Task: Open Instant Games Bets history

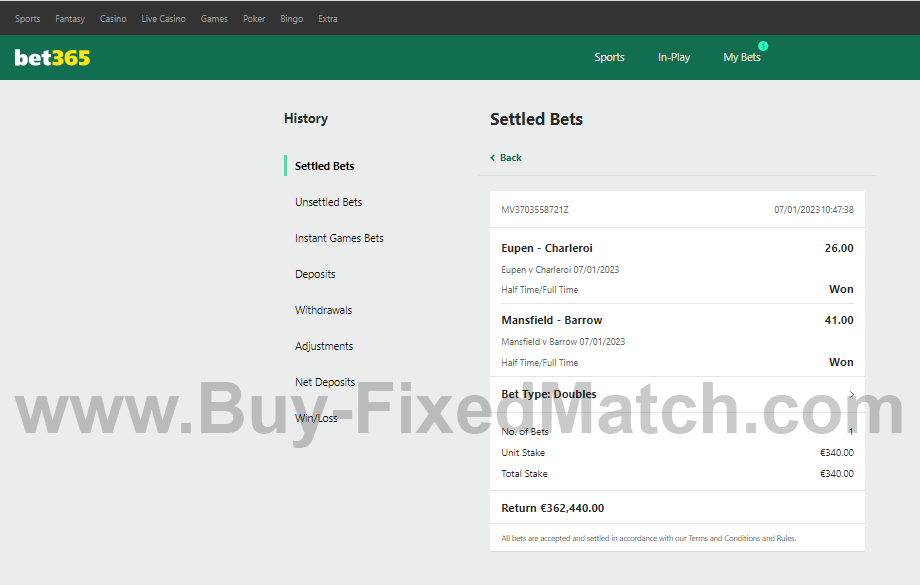Action: (339, 238)
